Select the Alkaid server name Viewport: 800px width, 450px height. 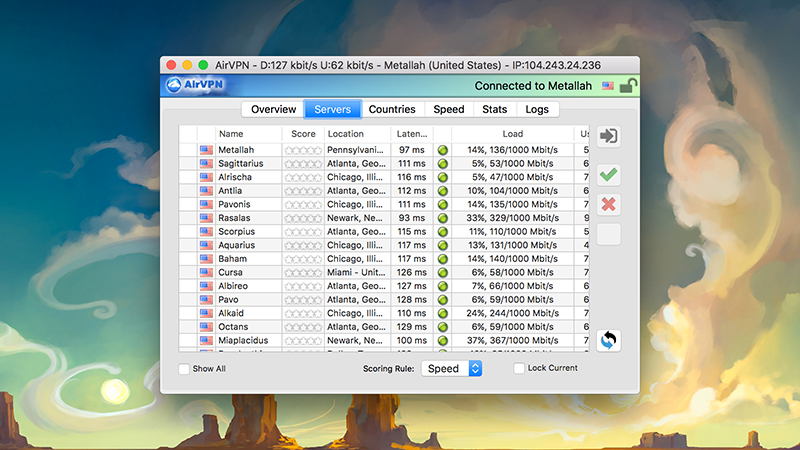point(231,313)
